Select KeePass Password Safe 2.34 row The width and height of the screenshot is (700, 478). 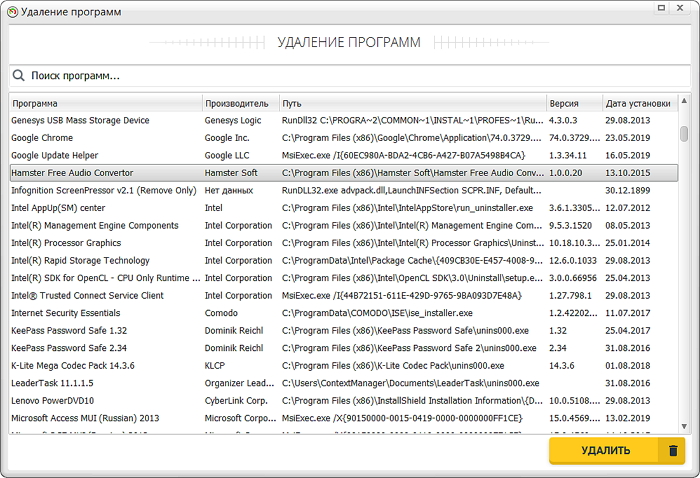point(344,348)
